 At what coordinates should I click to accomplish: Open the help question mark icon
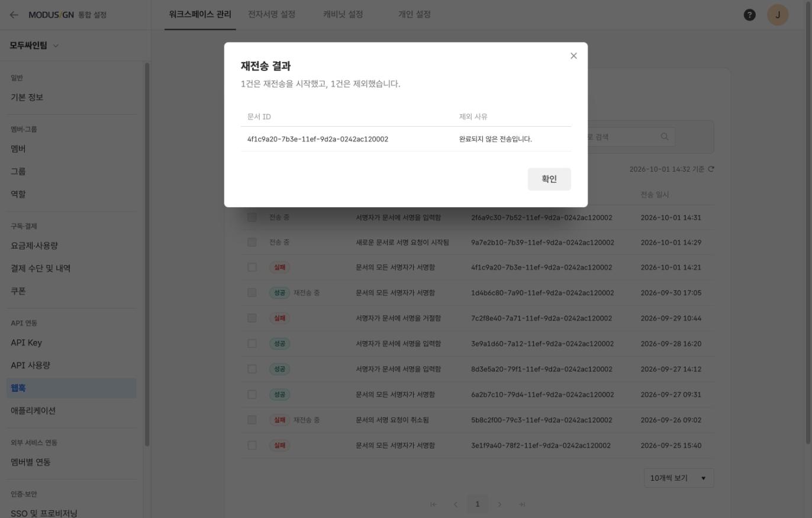(749, 15)
